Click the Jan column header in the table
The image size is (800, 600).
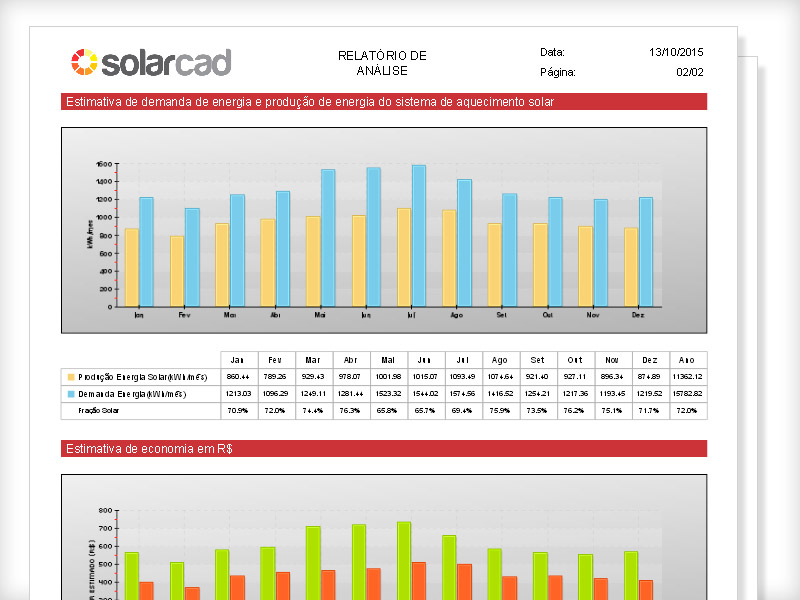pyautogui.click(x=237, y=360)
